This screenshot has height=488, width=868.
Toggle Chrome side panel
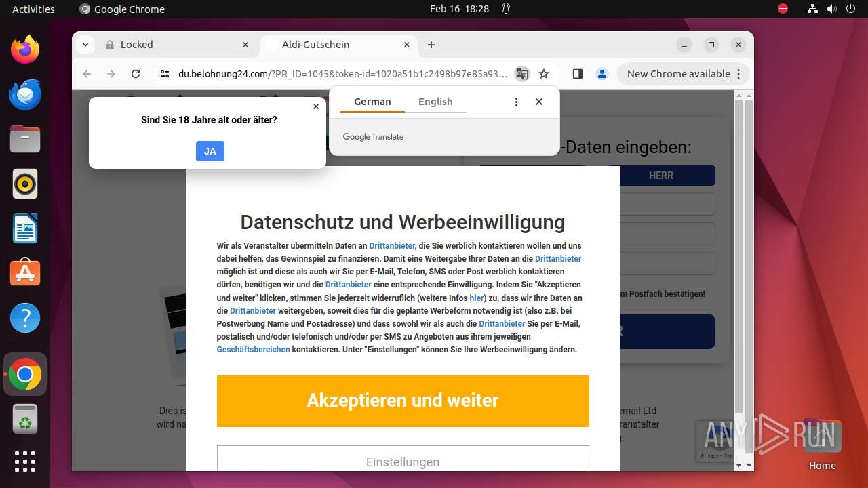coord(578,74)
